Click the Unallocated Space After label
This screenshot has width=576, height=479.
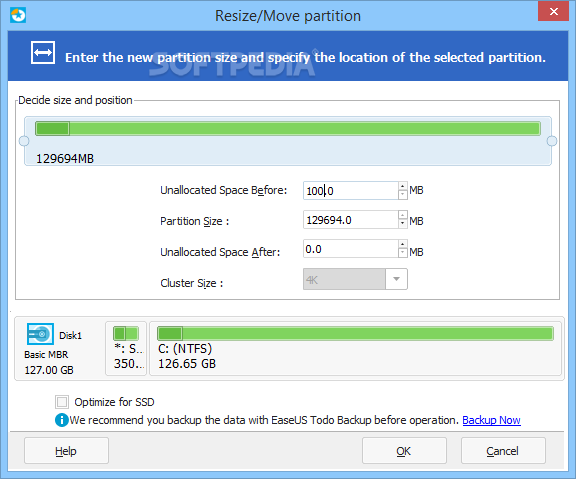tap(220, 252)
